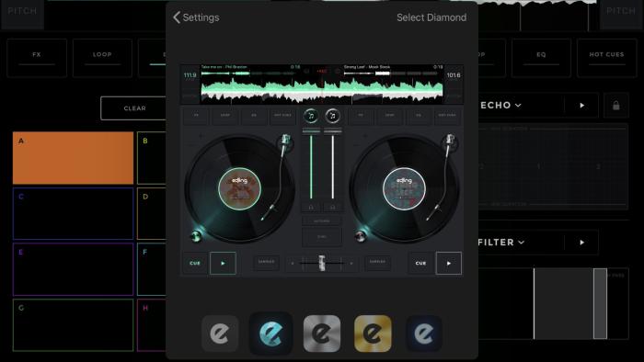
Task: Open the FX tab on left deck
Action: 37,58
